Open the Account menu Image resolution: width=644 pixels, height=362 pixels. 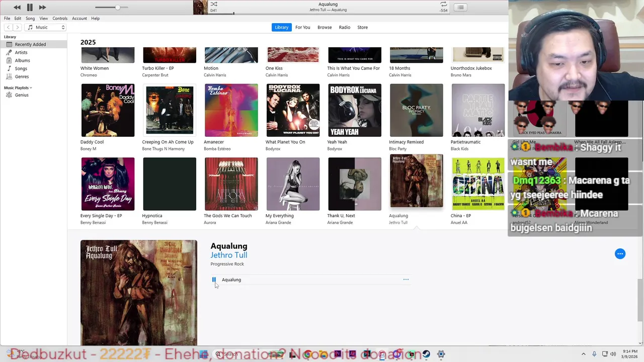click(x=79, y=19)
